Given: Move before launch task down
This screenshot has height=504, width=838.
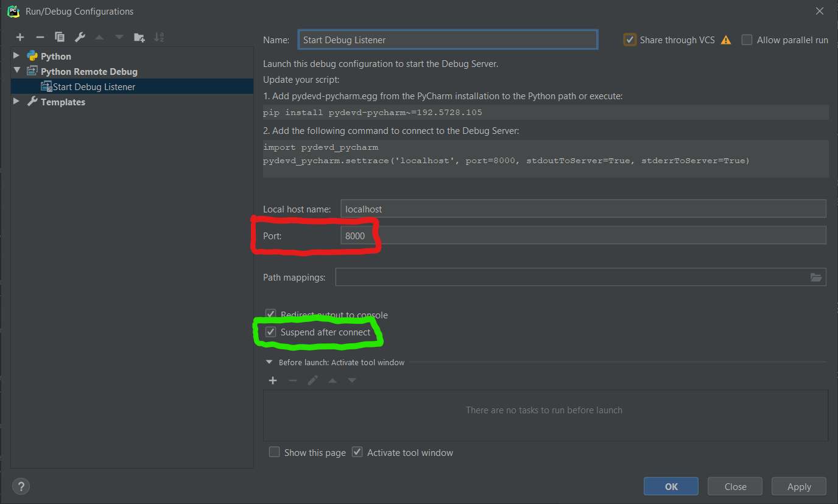Looking at the screenshot, I should coord(352,380).
